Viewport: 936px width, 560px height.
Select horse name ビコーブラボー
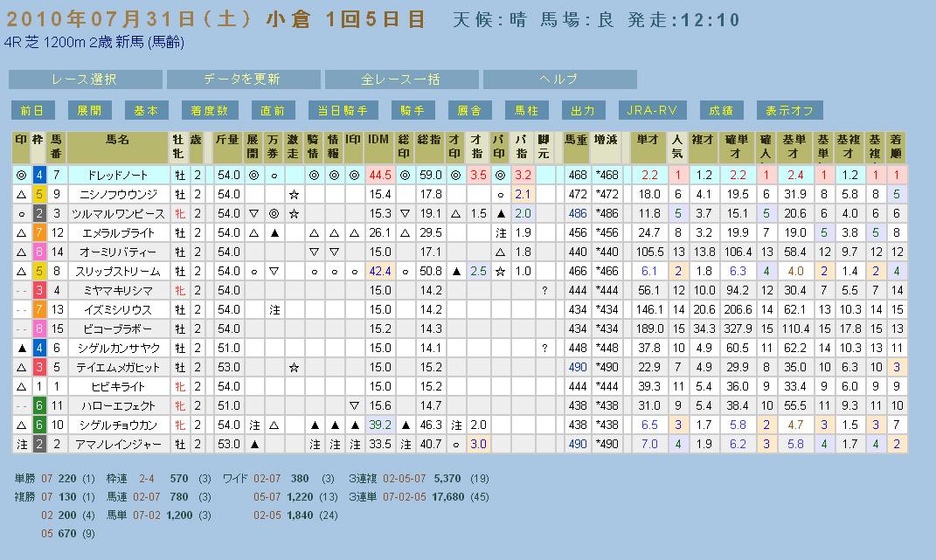pos(118,328)
